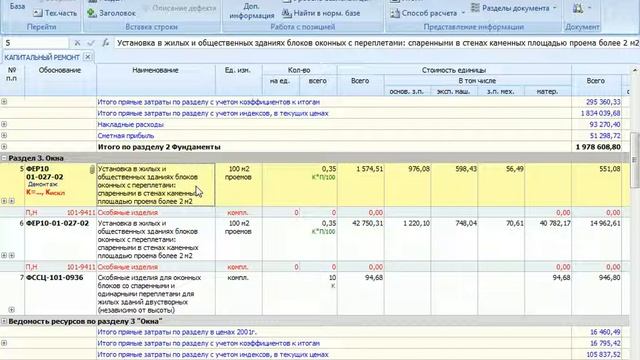640x360 pixels.
Task: Click the scrollbar up arrow above the table
Action: (x=635, y=71)
